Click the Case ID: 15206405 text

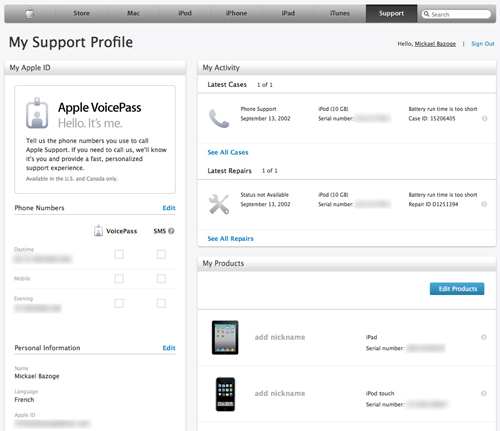432,119
